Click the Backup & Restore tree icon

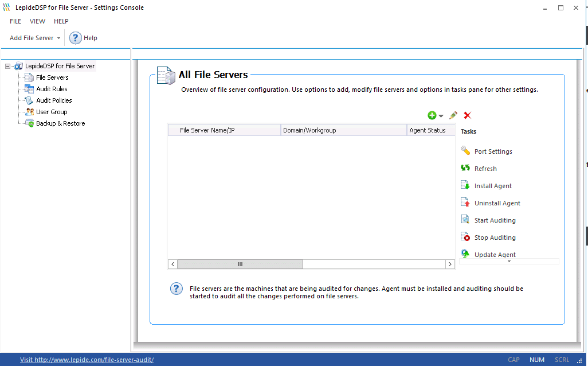click(x=29, y=123)
